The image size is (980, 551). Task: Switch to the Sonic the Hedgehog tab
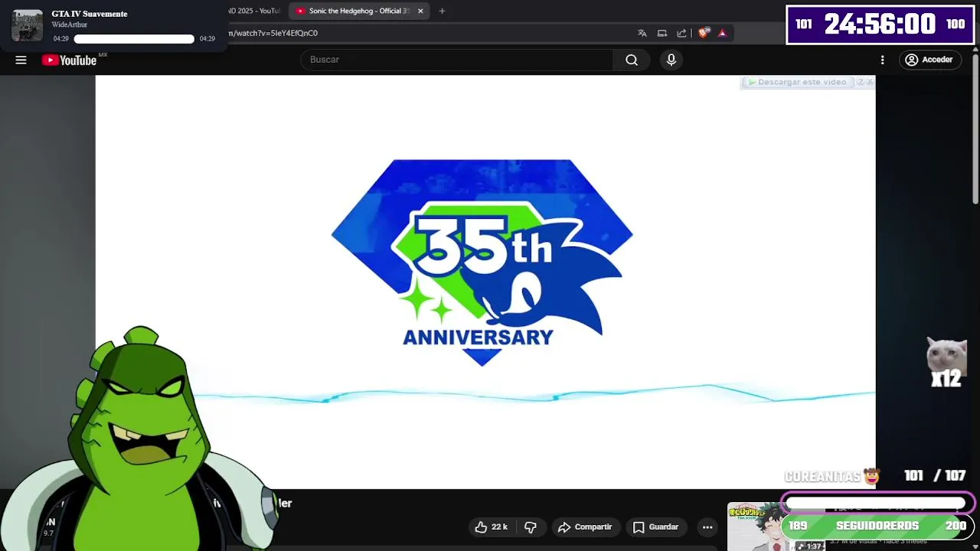pos(358,11)
